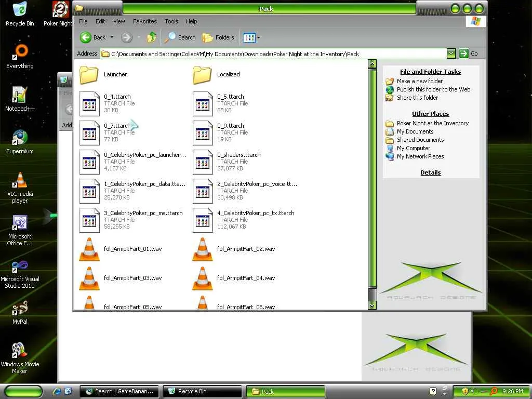Image resolution: width=532 pixels, height=399 pixels.
Task: Select 4_CelebrityPoker_pc_tx.ttarch file icon
Action: [x=203, y=220]
